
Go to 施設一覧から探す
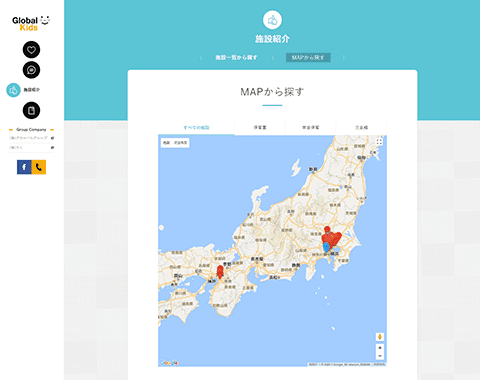point(236,58)
